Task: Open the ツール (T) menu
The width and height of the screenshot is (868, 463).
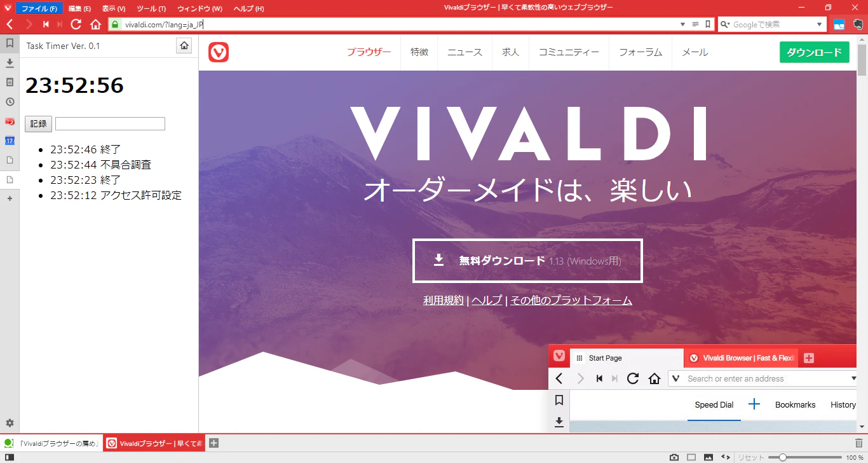Action: pyautogui.click(x=151, y=9)
